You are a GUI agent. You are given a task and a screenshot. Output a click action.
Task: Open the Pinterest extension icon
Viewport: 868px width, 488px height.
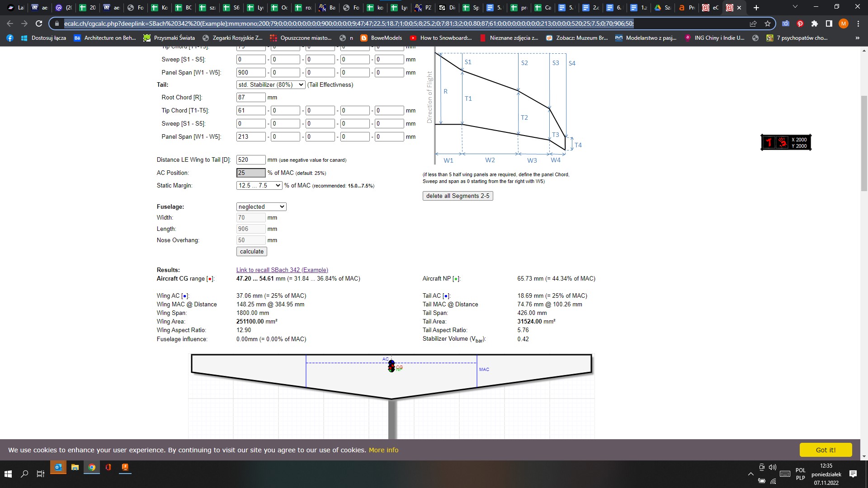point(800,23)
